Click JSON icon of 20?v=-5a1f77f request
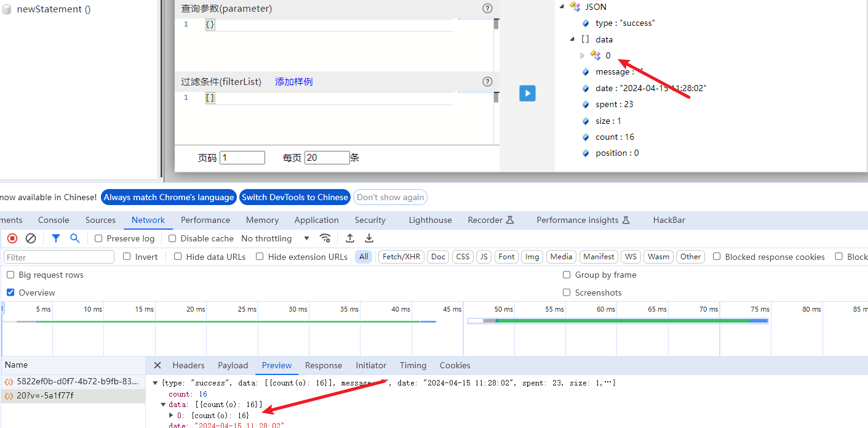 coord(9,396)
